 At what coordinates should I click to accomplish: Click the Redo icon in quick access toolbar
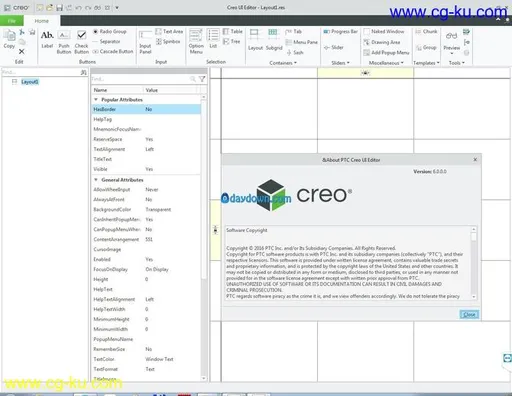(x=88, y=8)
